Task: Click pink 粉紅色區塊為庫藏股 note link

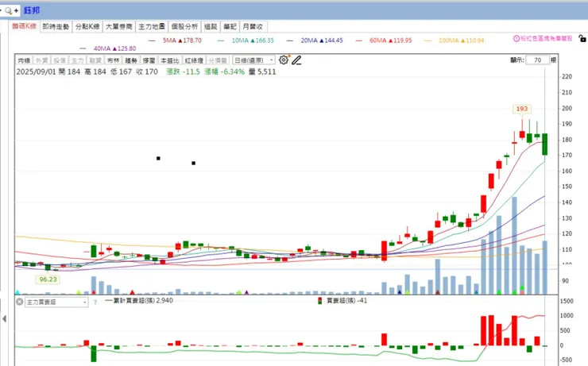Action: coord(546,39)
